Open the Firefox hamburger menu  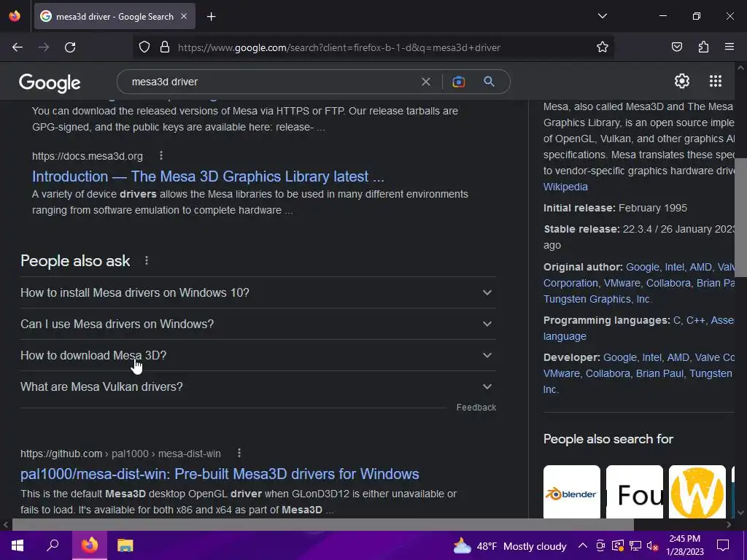click(x=729, y=47)
